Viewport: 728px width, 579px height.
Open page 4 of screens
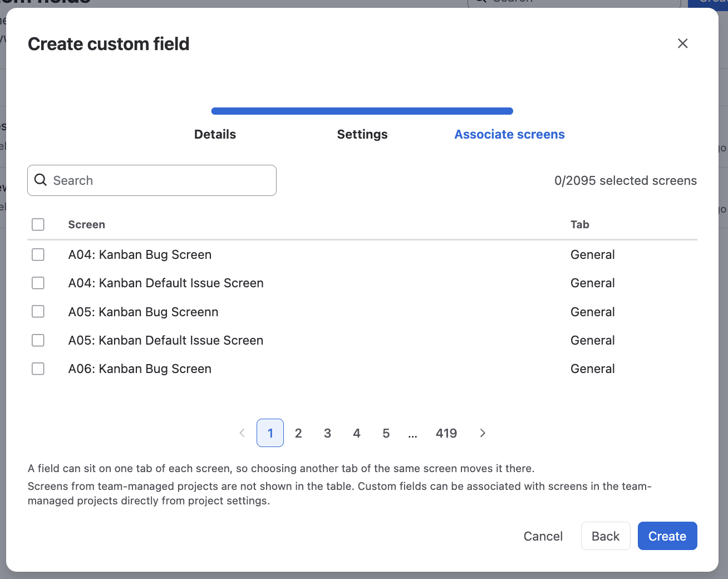point(357,433)
